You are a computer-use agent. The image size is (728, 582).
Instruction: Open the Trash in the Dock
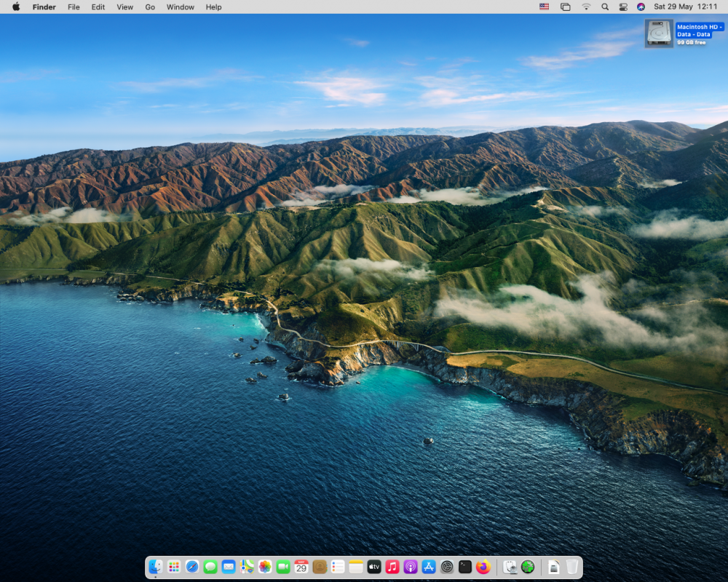(x=572, y=567)
